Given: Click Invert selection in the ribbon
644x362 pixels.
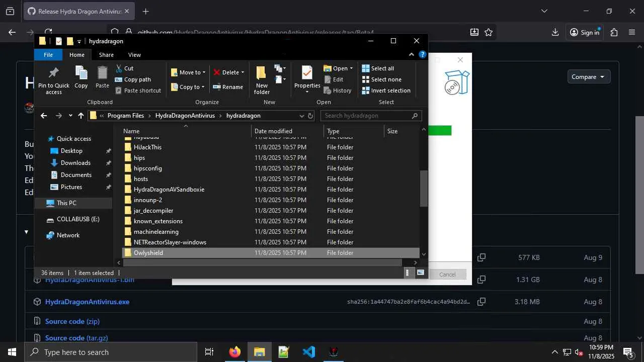Looking at the screenshot, I should [386, 90].
